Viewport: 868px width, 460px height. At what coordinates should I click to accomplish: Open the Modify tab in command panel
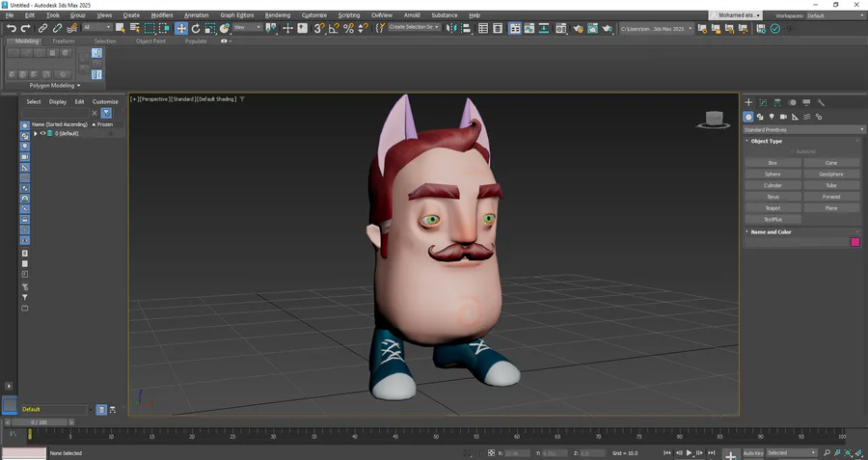(x=763, y=102)
